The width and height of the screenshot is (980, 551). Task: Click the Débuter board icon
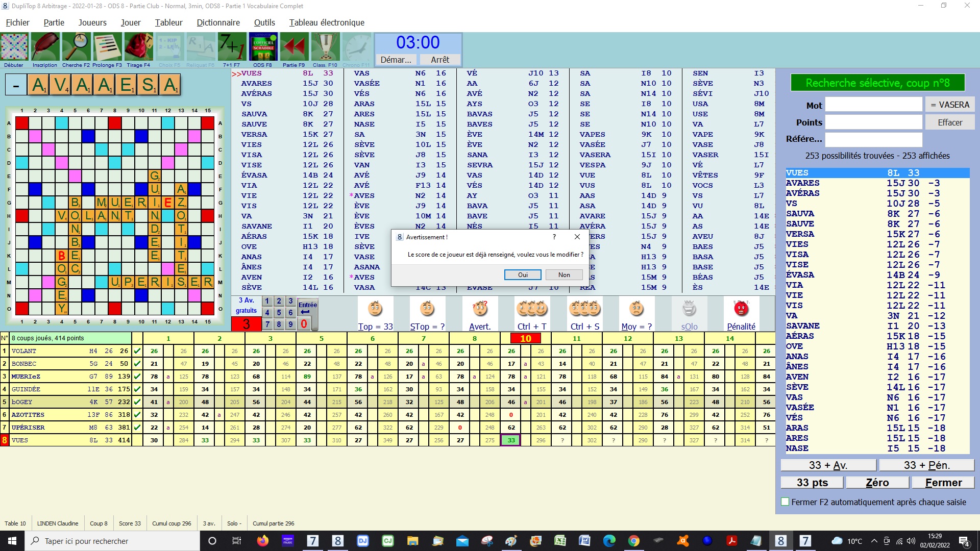(14, 47)
